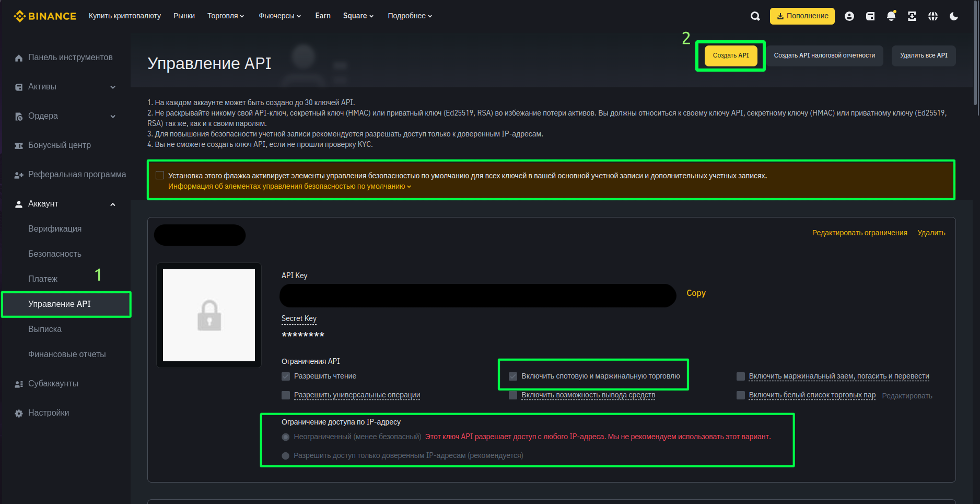The height and width of the screenshot is (504, 980).
Task: Open the notifications bell icon
Action: click(891, 16)
